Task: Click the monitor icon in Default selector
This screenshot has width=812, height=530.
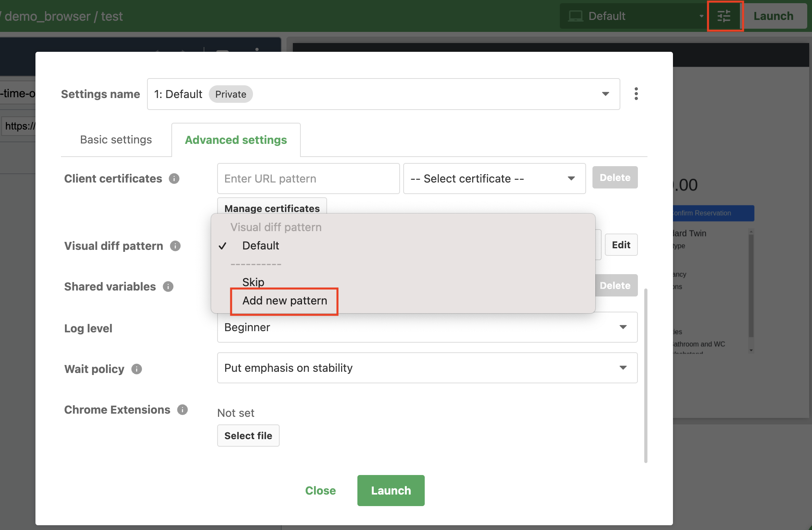Action: click(575, 16)
